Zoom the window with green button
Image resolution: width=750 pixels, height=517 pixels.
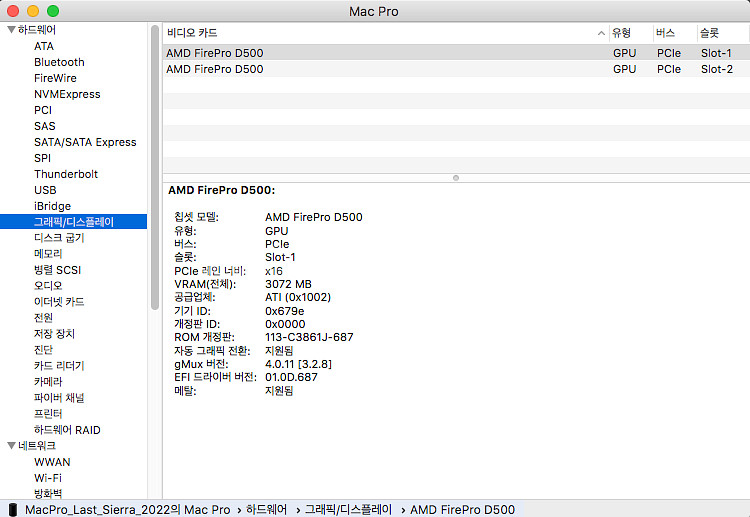pos(53,11)
